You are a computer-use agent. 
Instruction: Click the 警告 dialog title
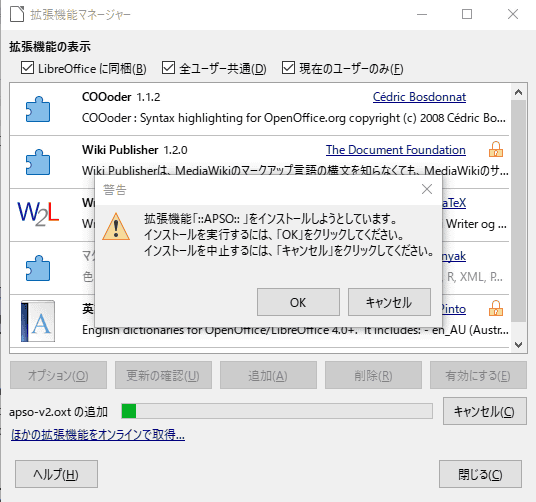coord(115,190)
